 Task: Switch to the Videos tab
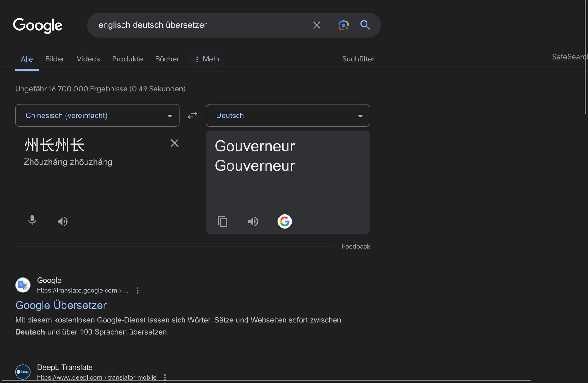88,59
